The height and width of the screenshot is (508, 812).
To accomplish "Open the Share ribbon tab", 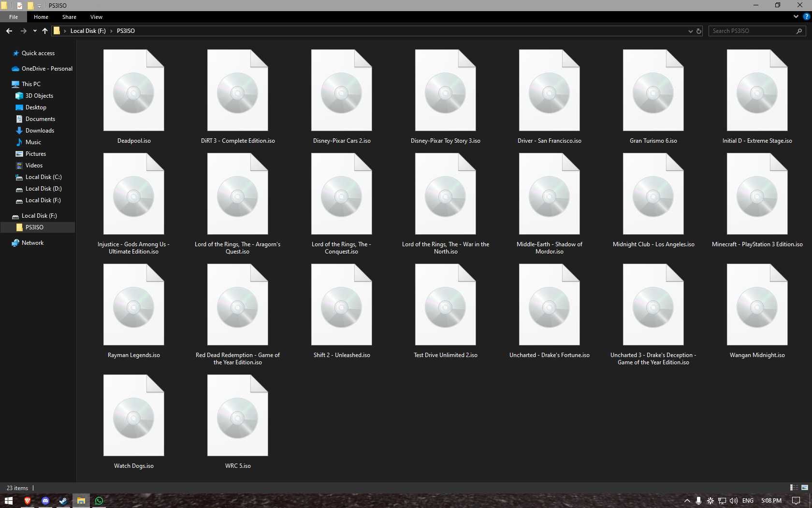I will 69,16.
